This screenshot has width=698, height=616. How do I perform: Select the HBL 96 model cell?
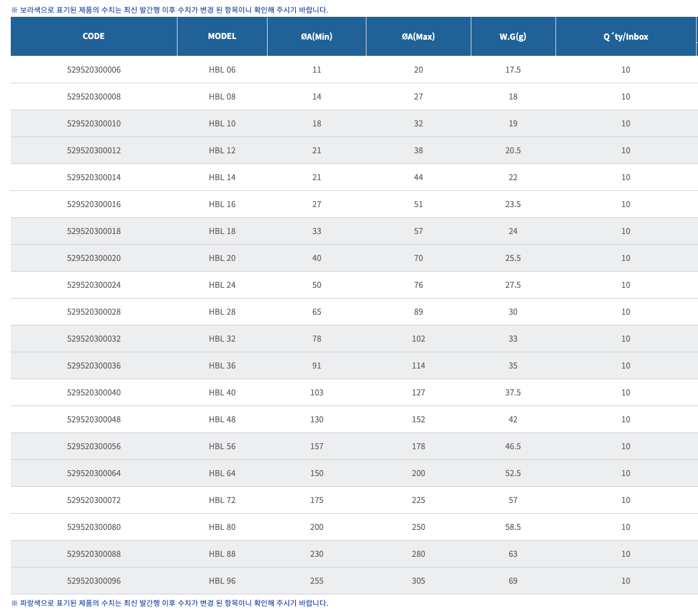click(222, 581)
